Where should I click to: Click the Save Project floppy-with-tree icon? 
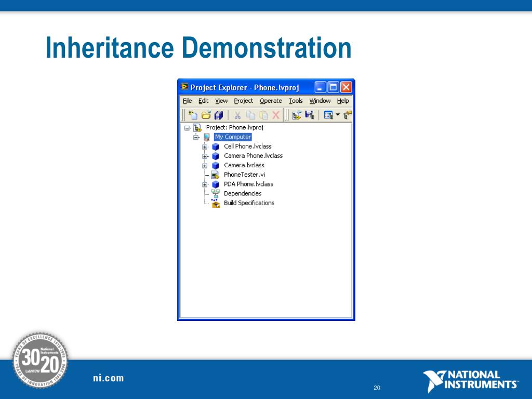click(x=310, y=115)
